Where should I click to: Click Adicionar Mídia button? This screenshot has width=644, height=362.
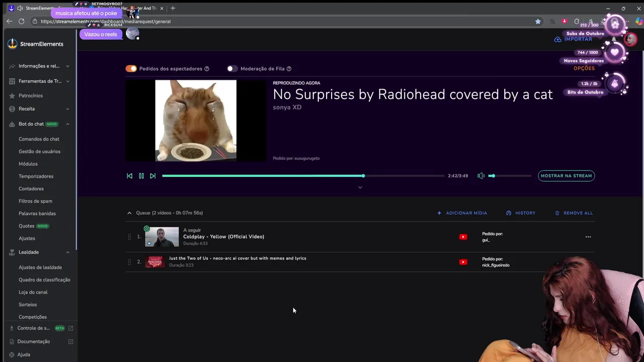(462, 213)
